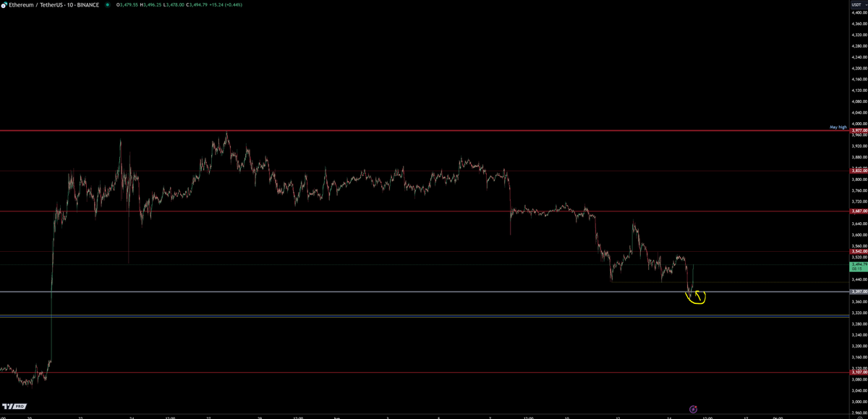The image size is (868, 419).
Task: Click the 4,400.00 price scale tick
Action: click(859, 13)
